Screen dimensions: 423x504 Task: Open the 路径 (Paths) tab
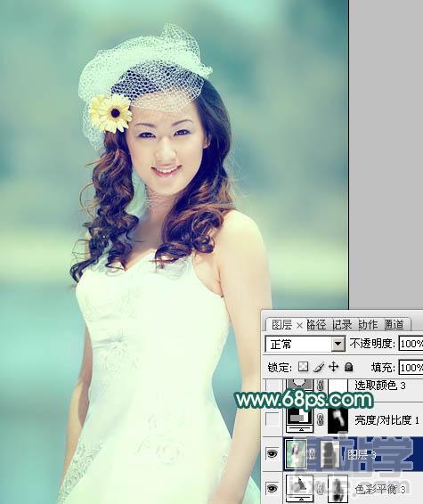tap(316, 325)
